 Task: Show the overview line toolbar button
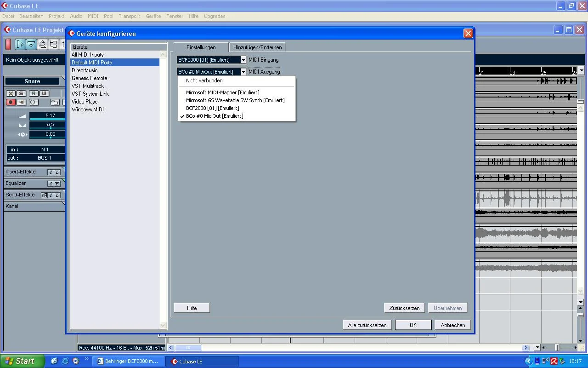(x=42, y=44)
